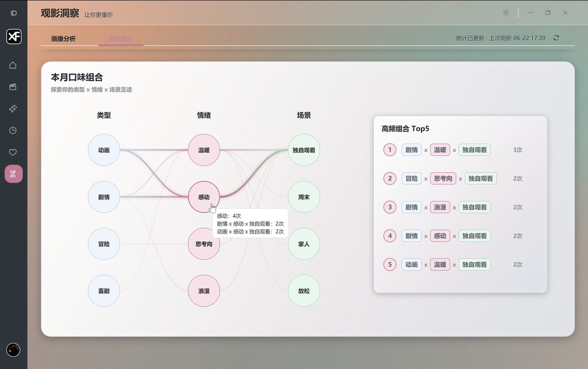Open the DNA viewing insights icon

coord(13,174)
